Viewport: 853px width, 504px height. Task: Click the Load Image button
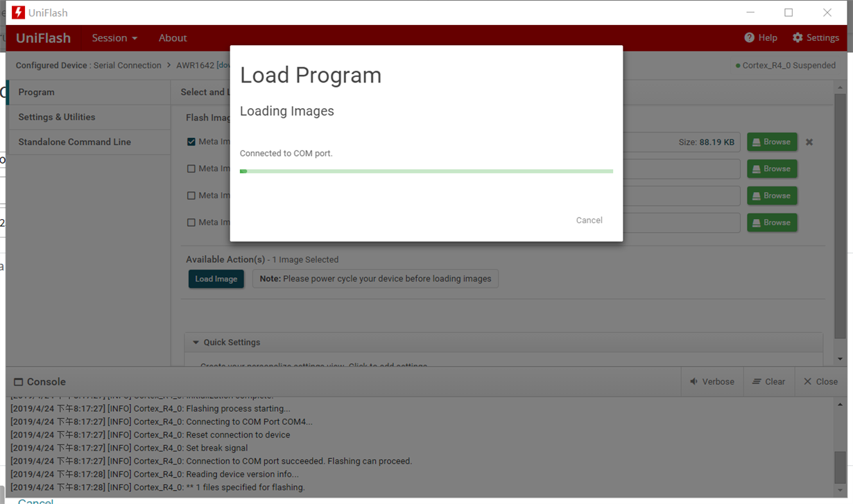216,279
